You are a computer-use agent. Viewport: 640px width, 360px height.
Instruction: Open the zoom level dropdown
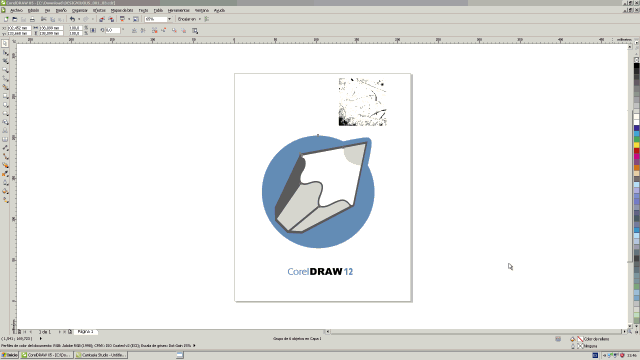click(169, 19)
